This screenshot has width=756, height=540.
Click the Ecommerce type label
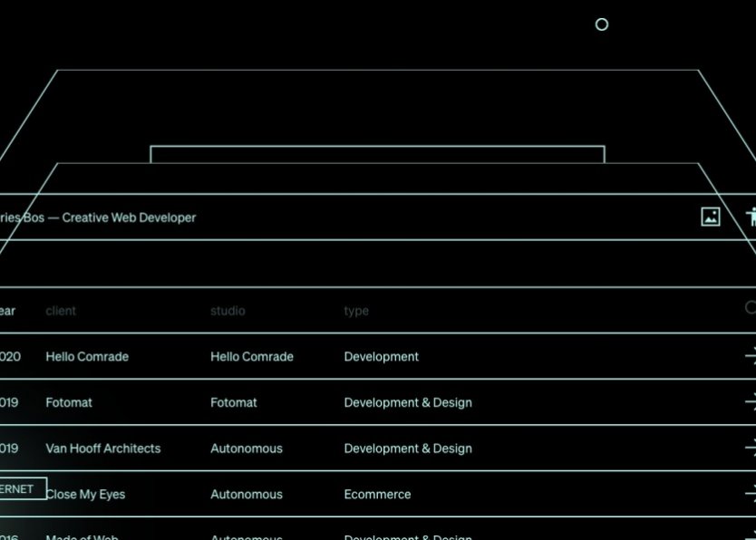tap(377, 495)
